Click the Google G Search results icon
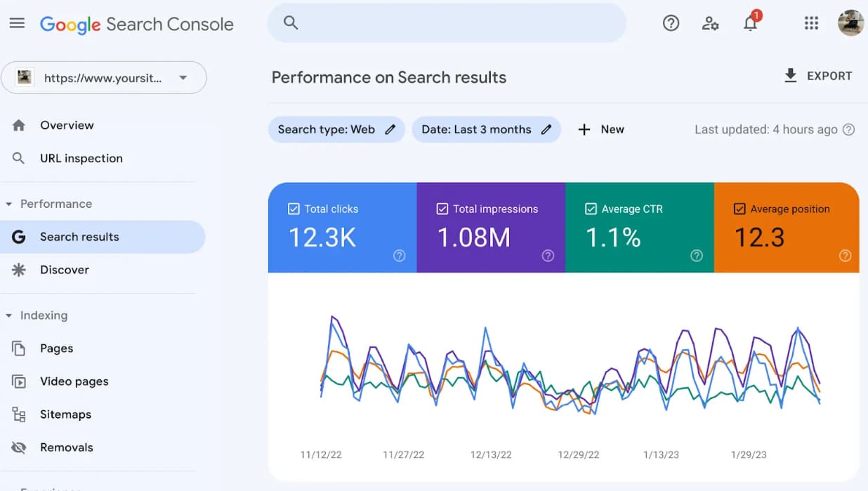 (x=19, y=237)
